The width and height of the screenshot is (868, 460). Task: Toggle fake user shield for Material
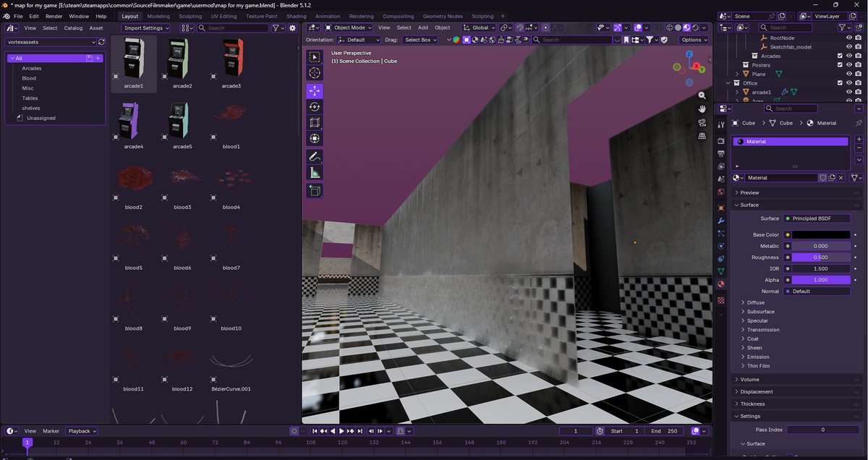pos(822,177)
